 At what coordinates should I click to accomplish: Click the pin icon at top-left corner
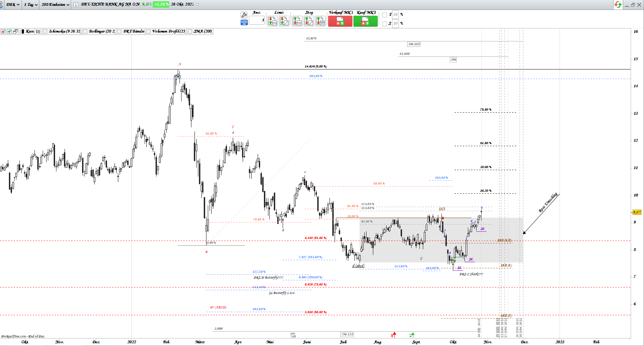click(x=2, y=5)
